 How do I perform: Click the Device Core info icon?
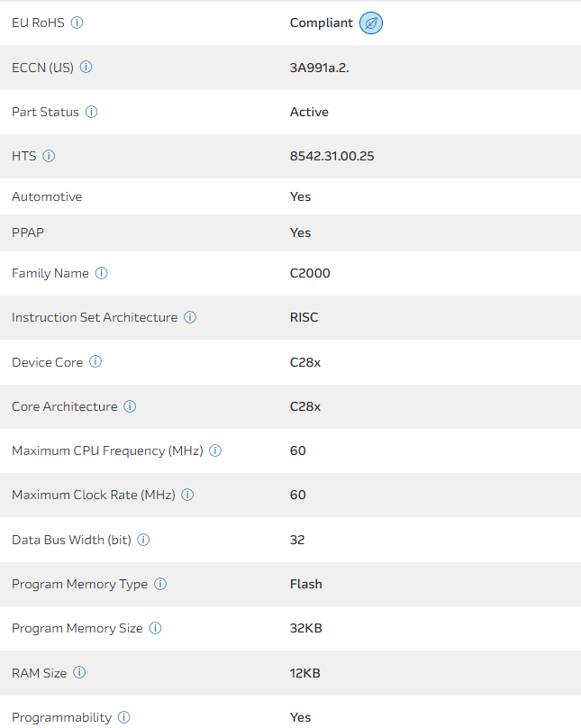(95, 362)
